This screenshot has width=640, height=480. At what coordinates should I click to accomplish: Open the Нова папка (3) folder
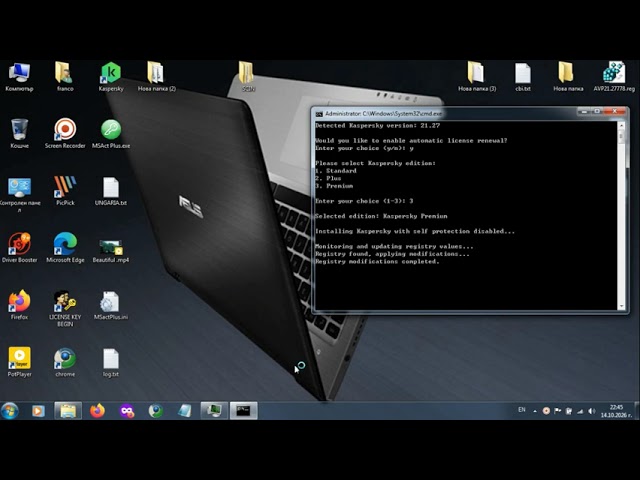476,77
